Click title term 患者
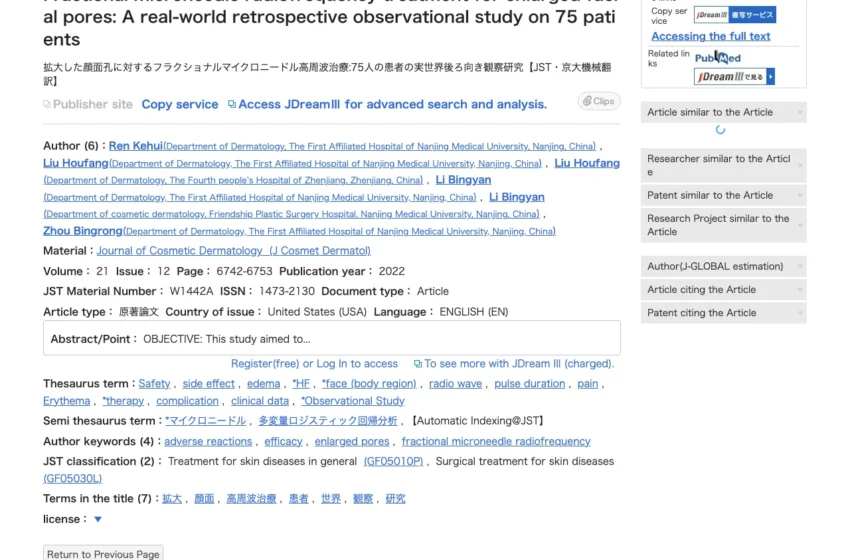Screen dimensions: 850x560 (299, 499)
